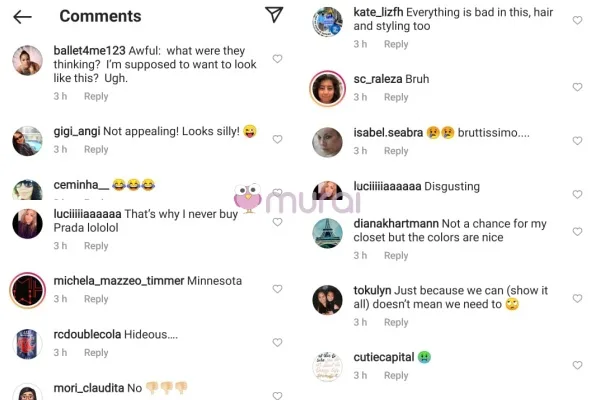The height and width of the screenshot is (400, 600).
Task: Like gigi_angi's comment with the heart
Action: click(x=278, y=140)
